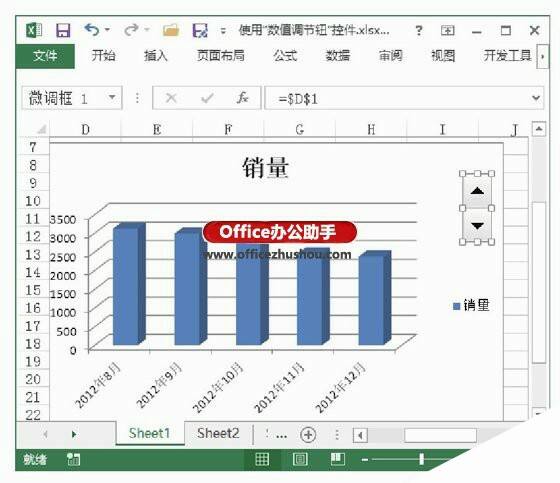Switch to the 开发工具 ribbon tab

(508, 56)
